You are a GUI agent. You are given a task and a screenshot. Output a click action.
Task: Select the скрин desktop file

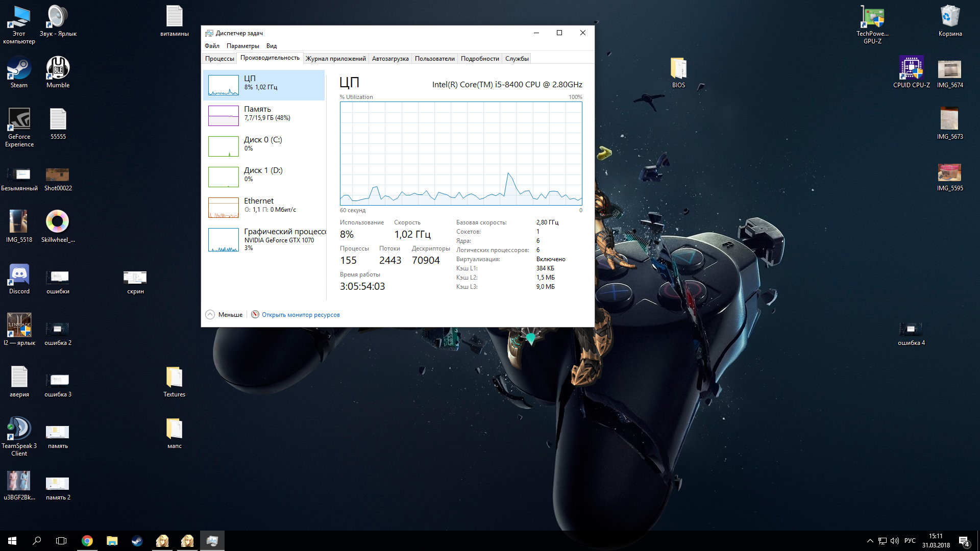(136, 282)
